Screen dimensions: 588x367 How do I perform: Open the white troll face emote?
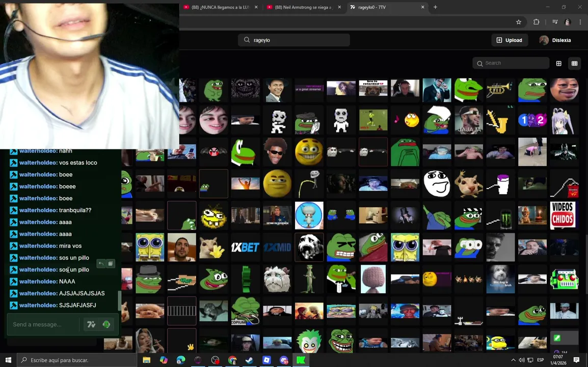click(x=437, y=183)
